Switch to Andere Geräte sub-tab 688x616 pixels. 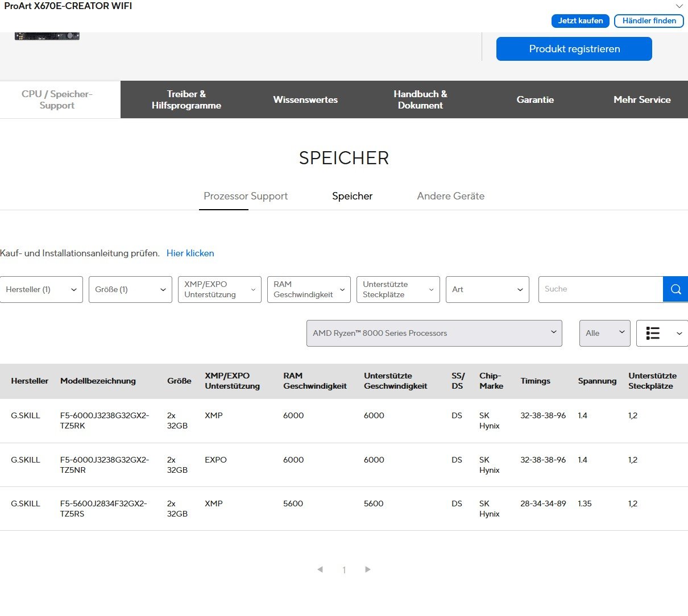[451, 196]
